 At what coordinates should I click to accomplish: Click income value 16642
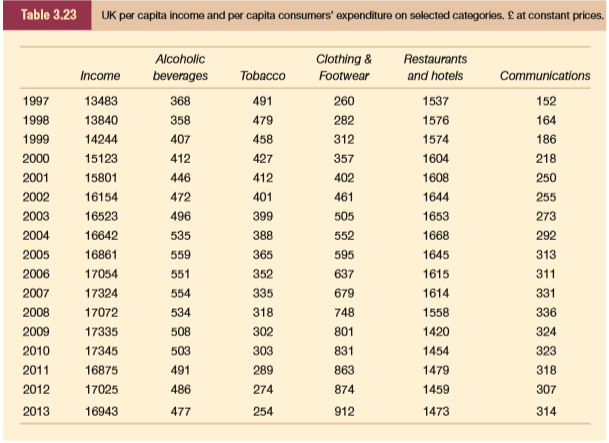point(101,236)
